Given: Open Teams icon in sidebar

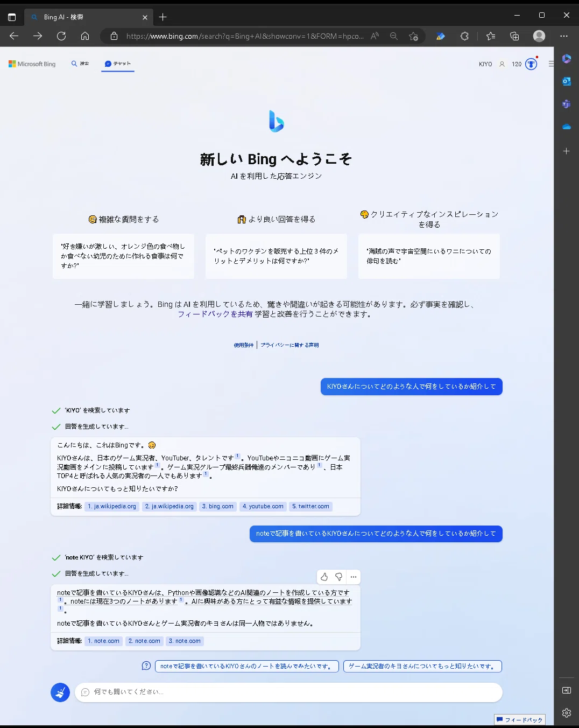Looking at the screenshot, I should (x=567, y=104).
